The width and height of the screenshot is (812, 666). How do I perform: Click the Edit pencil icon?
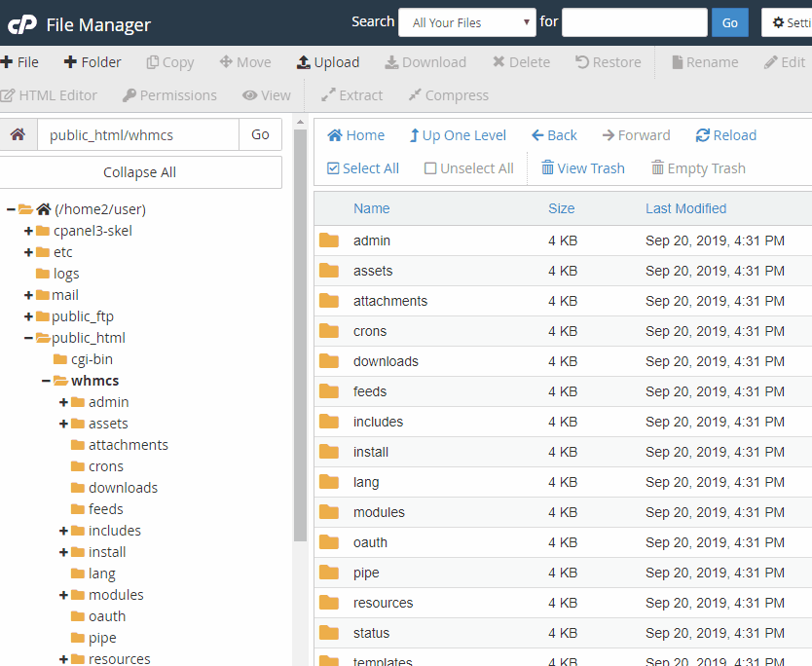click(x=770, y=62)
